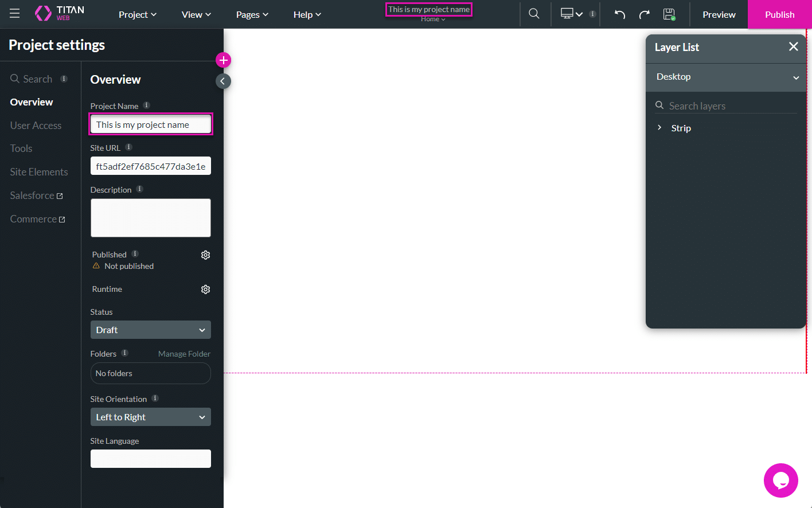Click the pink plus add element button
This screenshot has width=812, height=508.
(223, 60)
